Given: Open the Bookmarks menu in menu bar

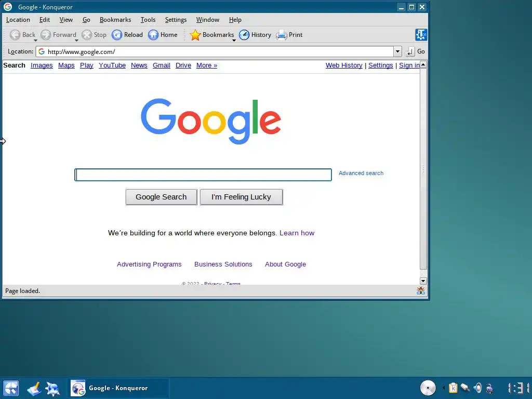Looking at the screenshot, I should tap(115, 20).
